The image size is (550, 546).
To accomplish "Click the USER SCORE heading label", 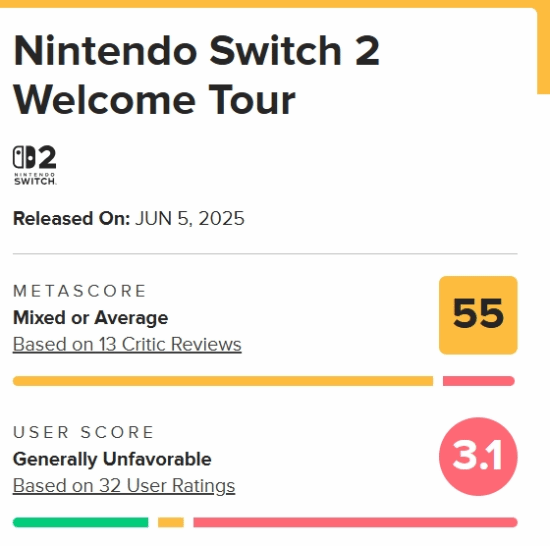I will pyautogui.click(x=83, y=432).
